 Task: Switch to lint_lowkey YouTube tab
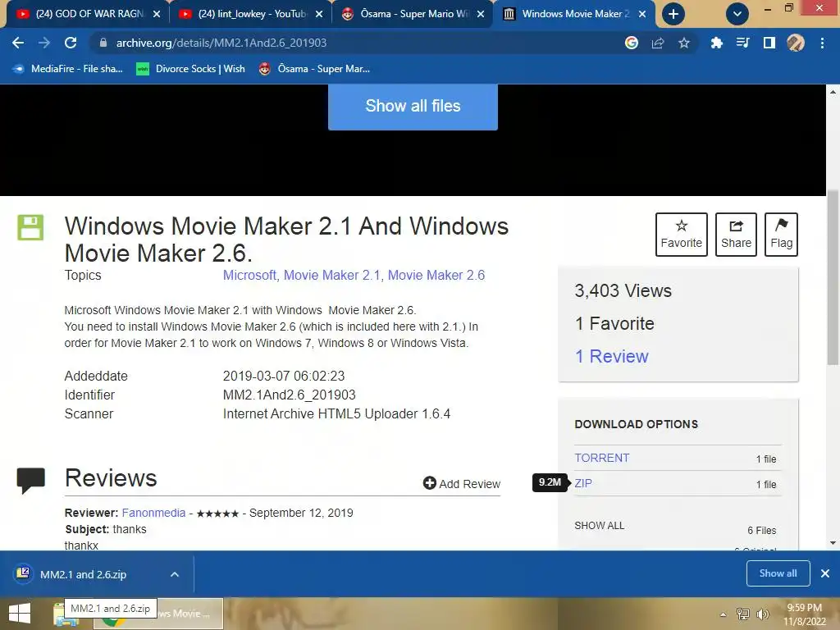pos(250,14)
